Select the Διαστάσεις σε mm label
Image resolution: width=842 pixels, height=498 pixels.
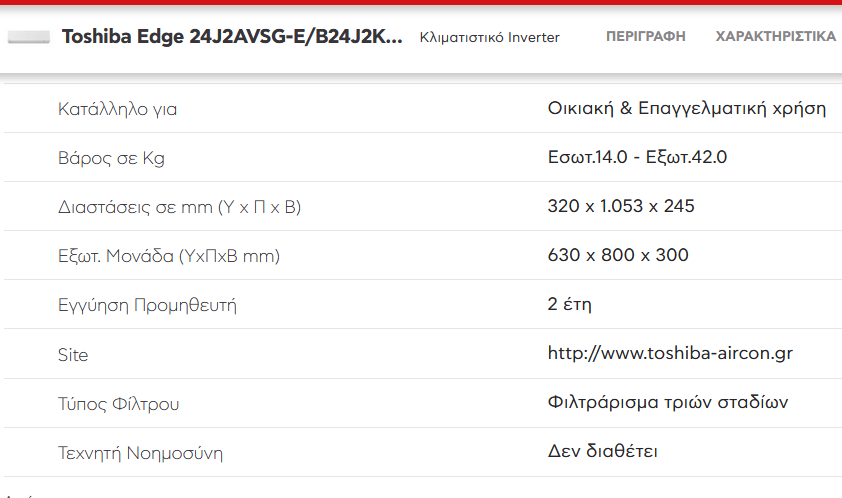click(179, 207)
